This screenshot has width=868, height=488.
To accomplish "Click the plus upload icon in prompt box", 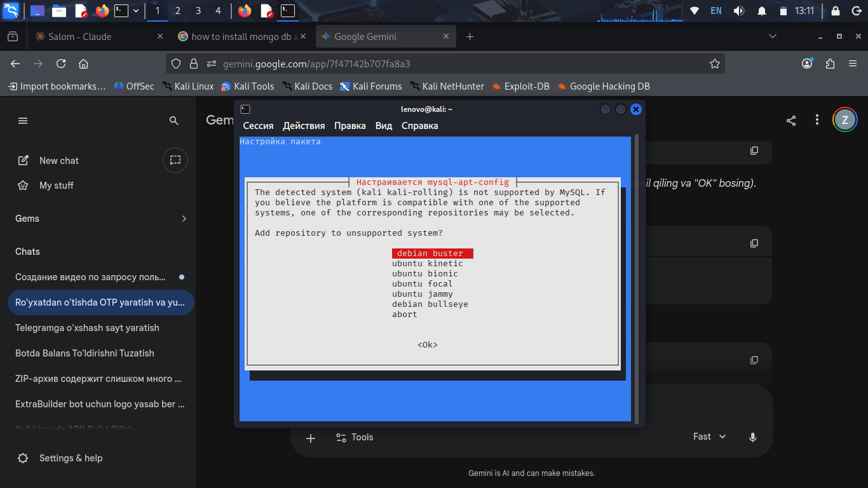I will tap(311, 438).
